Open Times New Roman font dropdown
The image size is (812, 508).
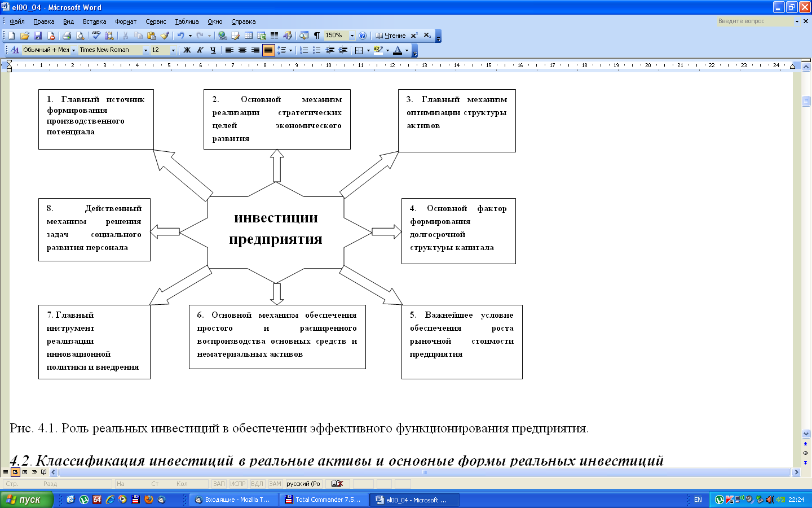[x=145, y=50]
